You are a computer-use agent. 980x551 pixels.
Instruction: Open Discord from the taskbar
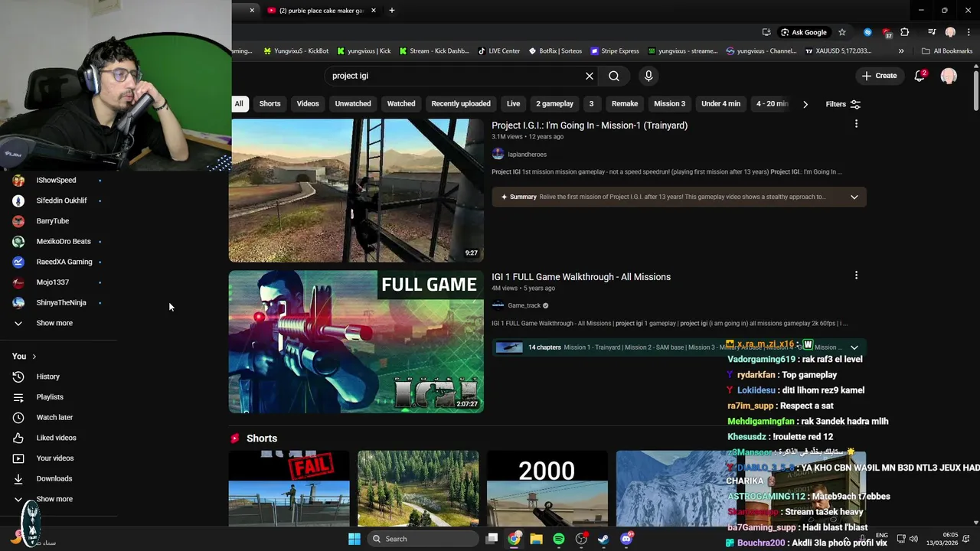coord(626,539)
